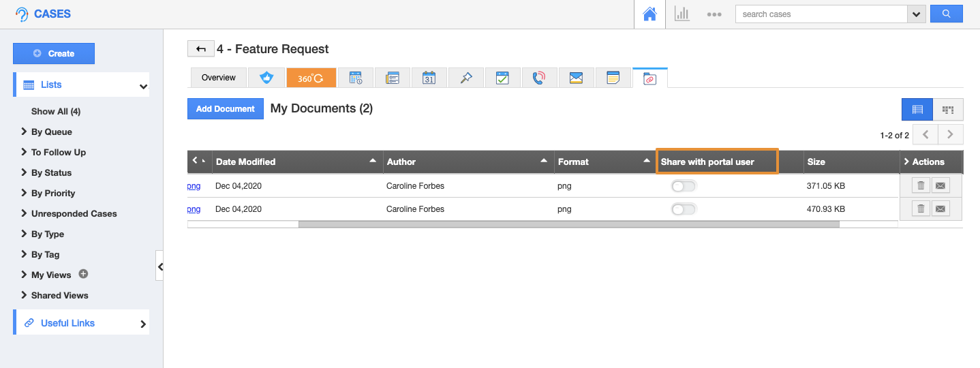Select Caroline Forbes in 371.05 KB row

(x=415, y=186)
